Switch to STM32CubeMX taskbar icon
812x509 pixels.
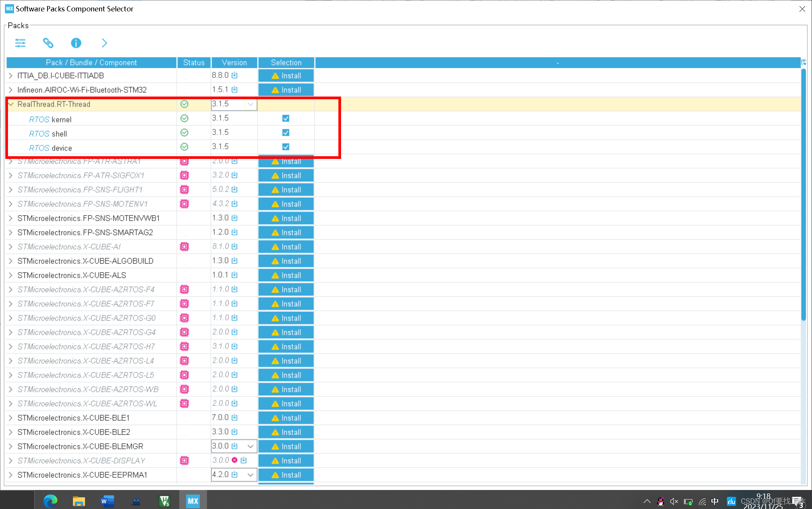tap(193, 501)
